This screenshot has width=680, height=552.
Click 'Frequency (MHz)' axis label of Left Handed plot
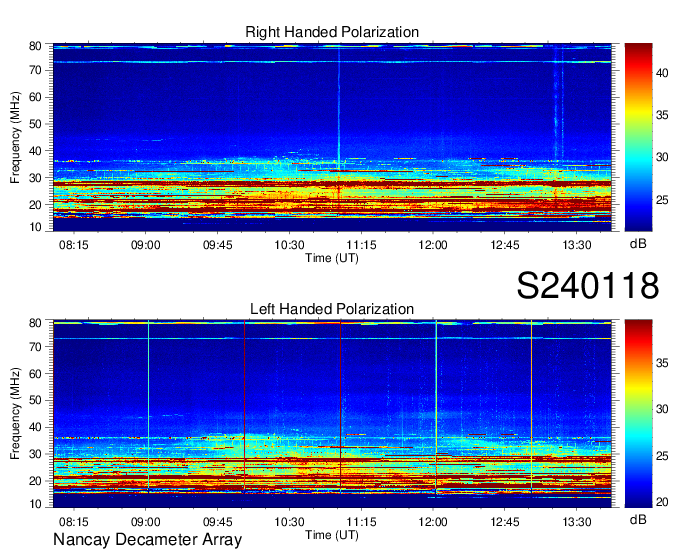click(x=15, y=414)
